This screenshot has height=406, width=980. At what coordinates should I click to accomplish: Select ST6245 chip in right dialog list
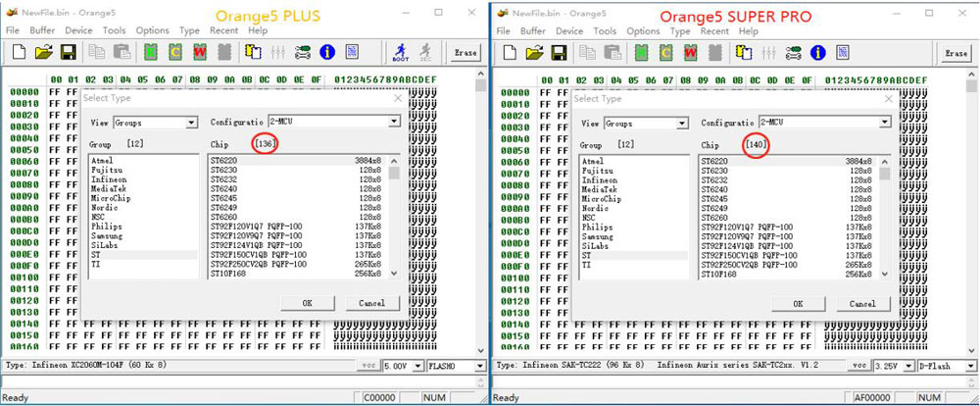click(714, 199)
